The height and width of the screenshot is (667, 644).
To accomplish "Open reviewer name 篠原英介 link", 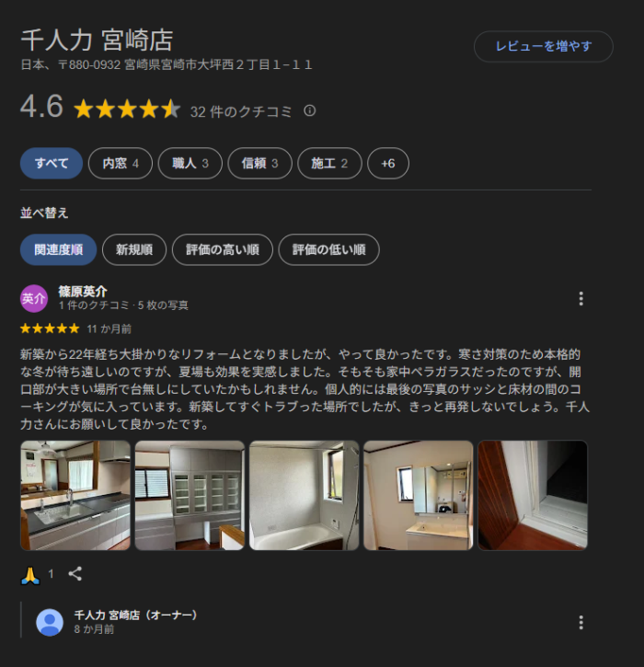I will 83,292.
